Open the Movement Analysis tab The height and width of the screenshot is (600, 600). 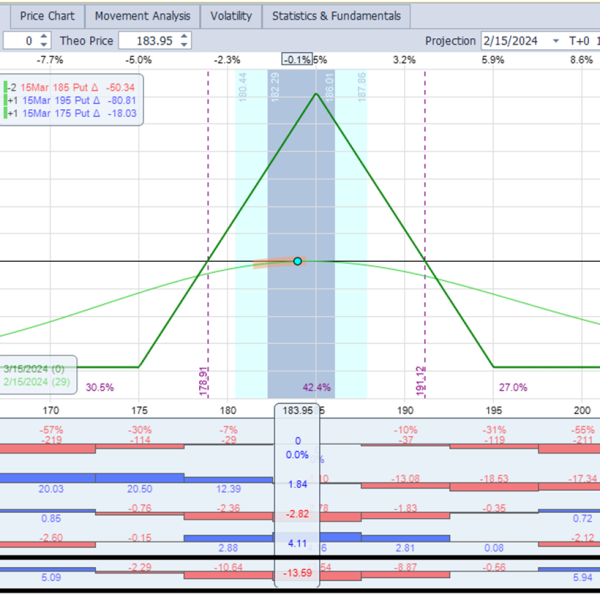click(142, 16)
